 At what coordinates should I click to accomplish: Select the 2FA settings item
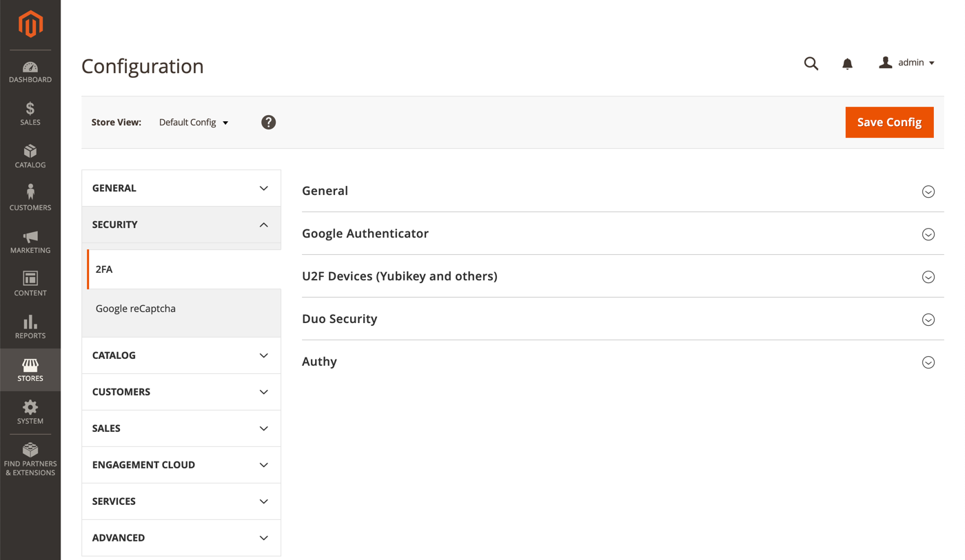click(x=184, y=269)
